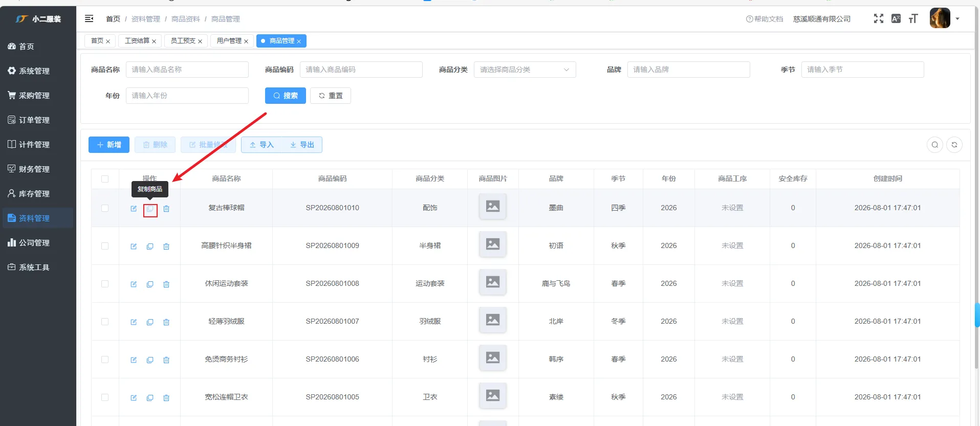Image resolution: width=980 pixels, height=426 pixels.
Task: Expand 财务管理 in the sidebar
Action: (x=38, y=169)
